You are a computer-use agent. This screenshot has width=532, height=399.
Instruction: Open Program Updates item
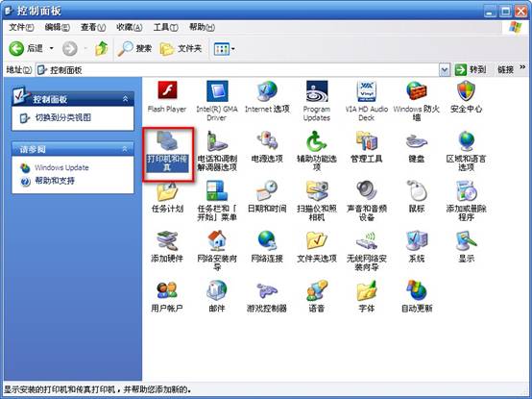point(317,101)
